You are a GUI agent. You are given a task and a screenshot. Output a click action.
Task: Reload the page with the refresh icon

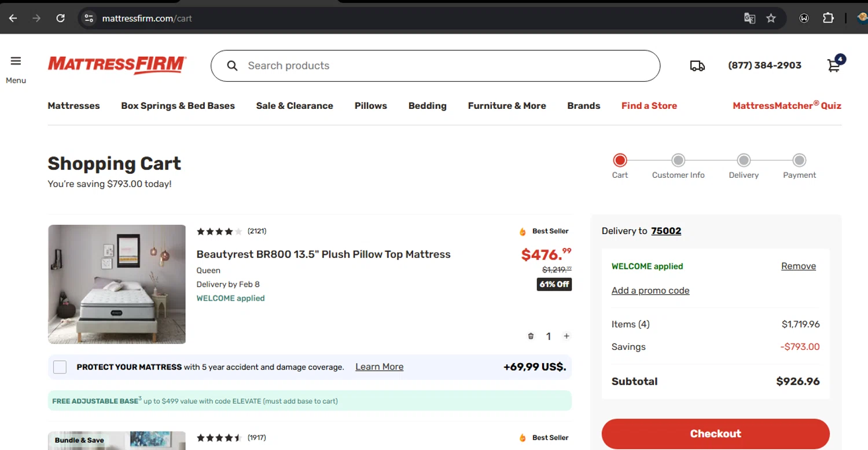click(x=60, y=18)
